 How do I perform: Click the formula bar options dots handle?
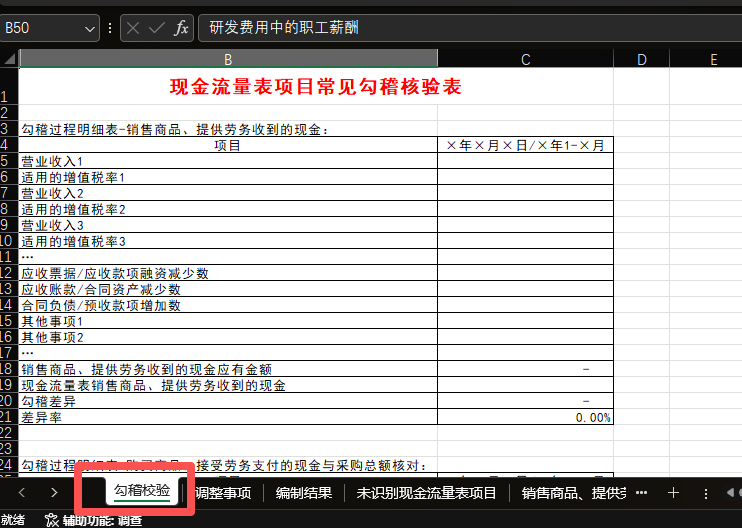[110, 28]
